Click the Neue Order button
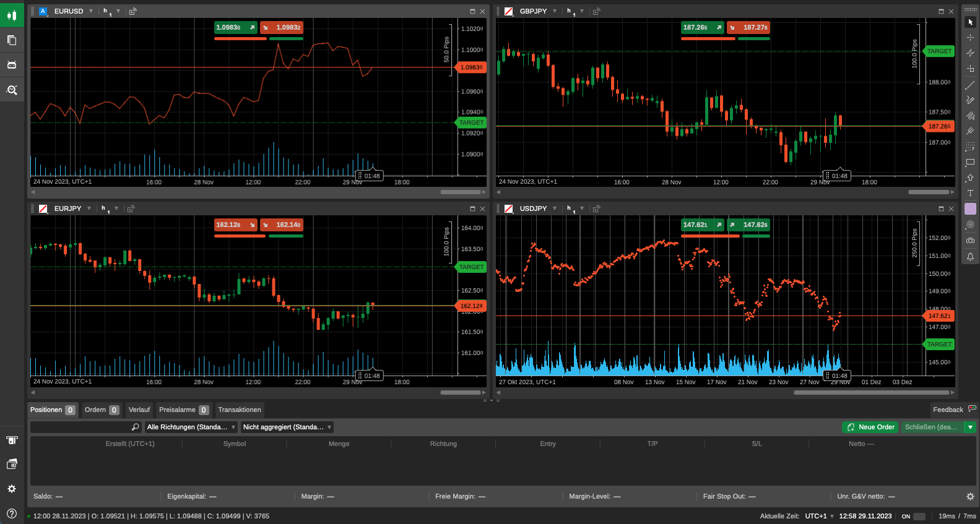980x524 pixels. [x=870, y=427]
